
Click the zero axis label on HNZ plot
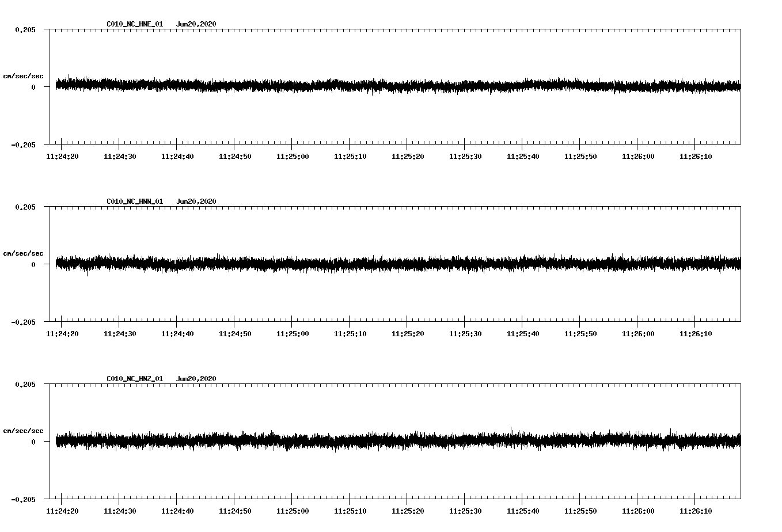tap(33, 442)
